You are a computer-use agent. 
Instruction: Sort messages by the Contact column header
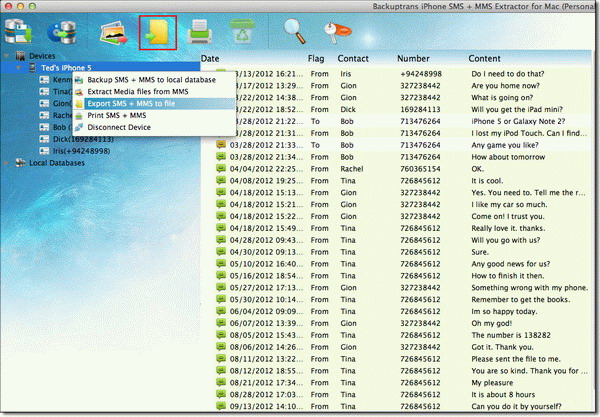(354, 58)
